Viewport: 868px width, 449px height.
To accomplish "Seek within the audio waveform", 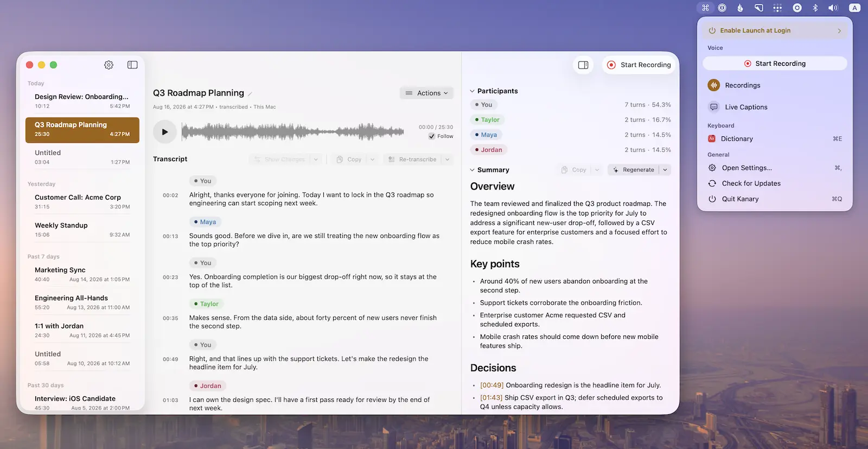I will [x=293, y=131].
